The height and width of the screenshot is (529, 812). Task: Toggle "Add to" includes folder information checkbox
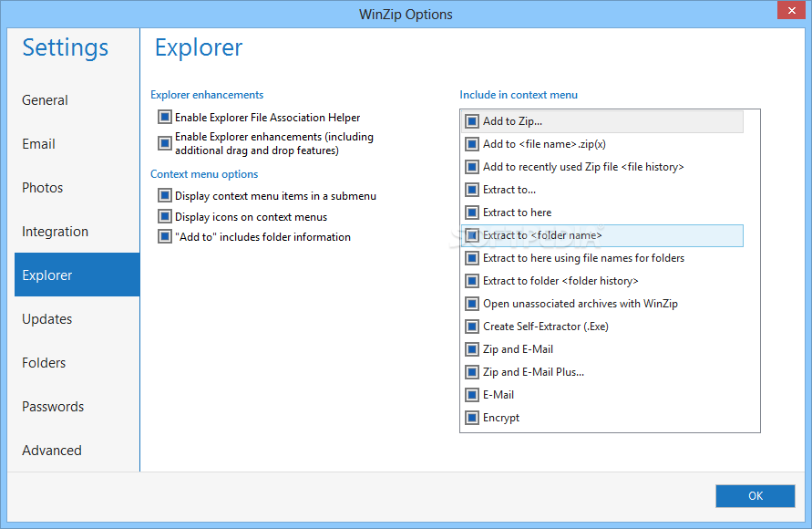pos(165,237)
